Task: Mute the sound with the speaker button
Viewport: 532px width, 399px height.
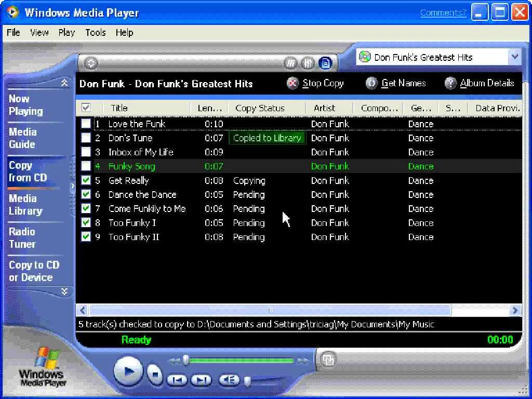Action: coord(229,379)
